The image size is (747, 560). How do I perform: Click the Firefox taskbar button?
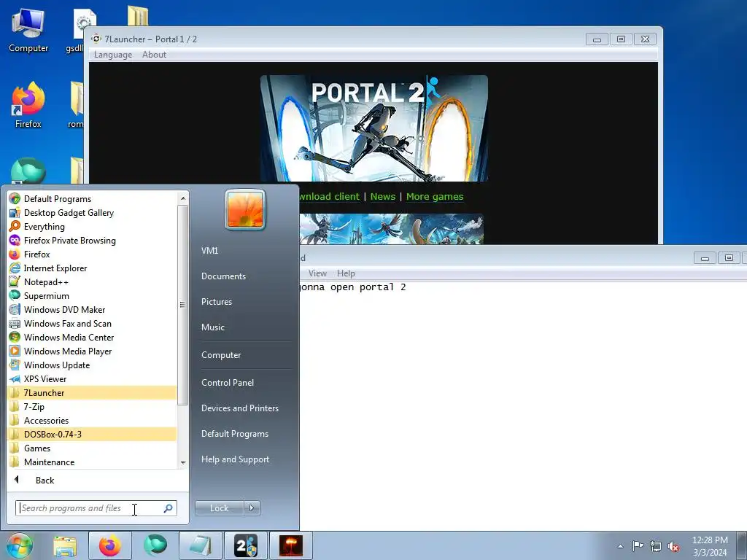[x=110, y=545]
